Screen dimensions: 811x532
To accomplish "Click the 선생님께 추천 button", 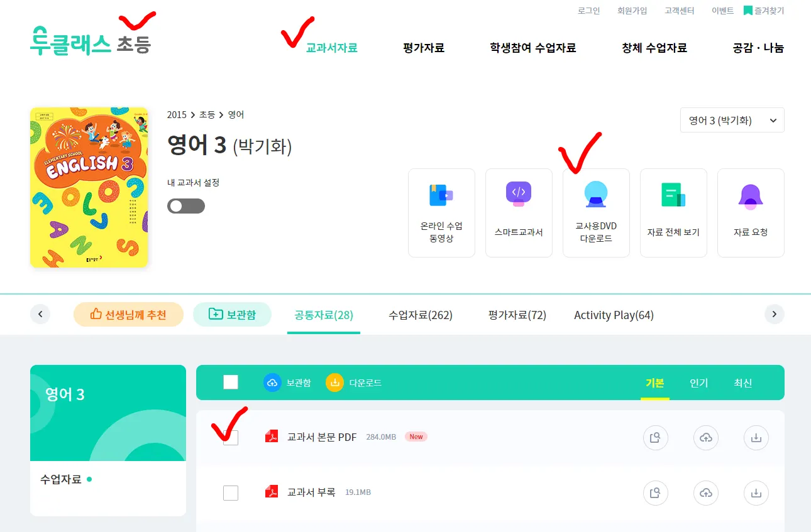I will click(128, 314).
